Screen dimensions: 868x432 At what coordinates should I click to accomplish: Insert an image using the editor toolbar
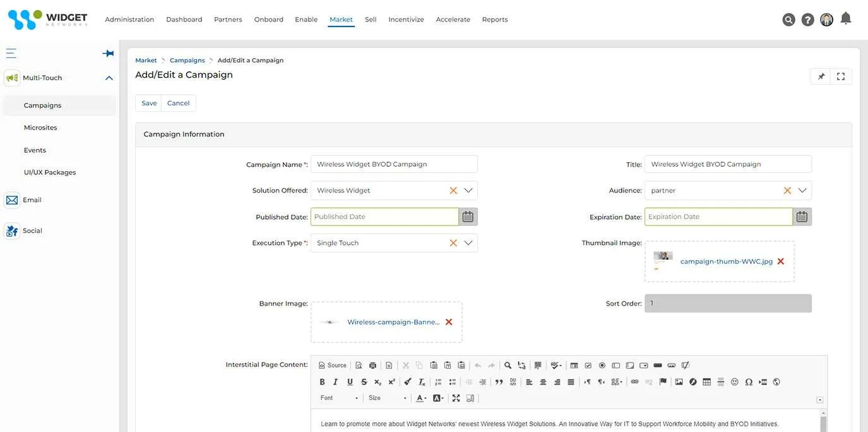tap(679, 382)
